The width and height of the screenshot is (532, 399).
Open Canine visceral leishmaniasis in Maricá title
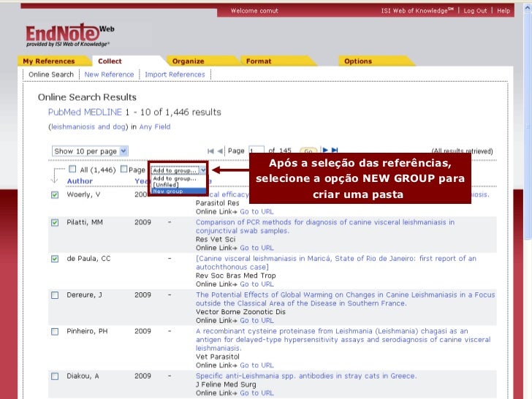(x=336, y=263)
